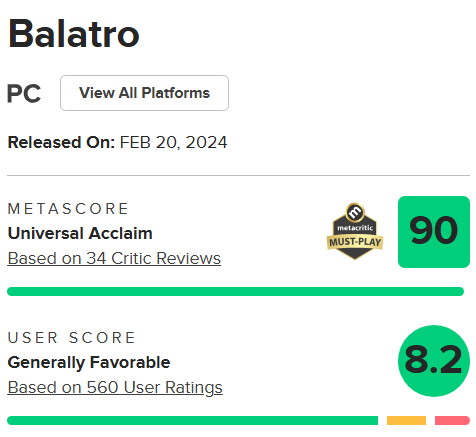476x437 pixels.
Task: Click the green 90 Metascore box
Action: pyautogui.click(x=434, y=232)
